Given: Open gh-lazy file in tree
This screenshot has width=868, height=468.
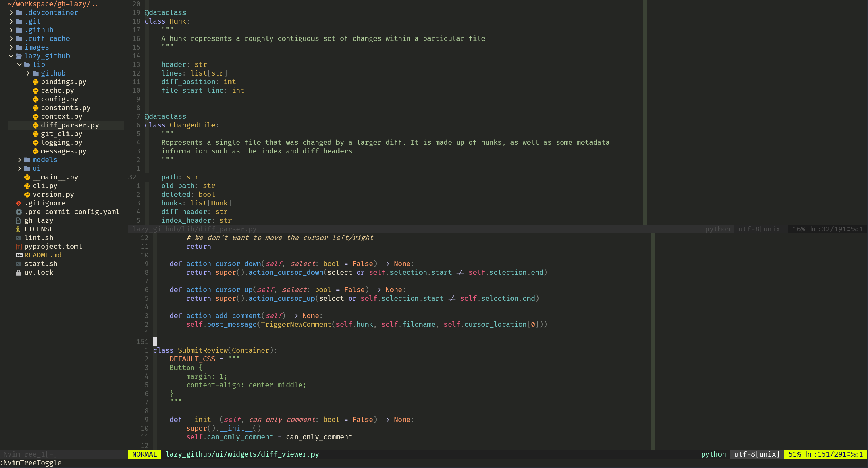Looking at the screenshot, I should [x=39, y=221].
